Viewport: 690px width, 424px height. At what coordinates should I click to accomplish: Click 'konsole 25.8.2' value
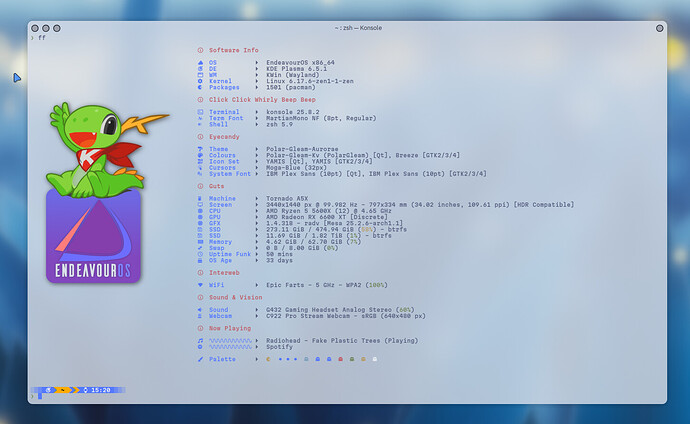[x=293, y=112]
